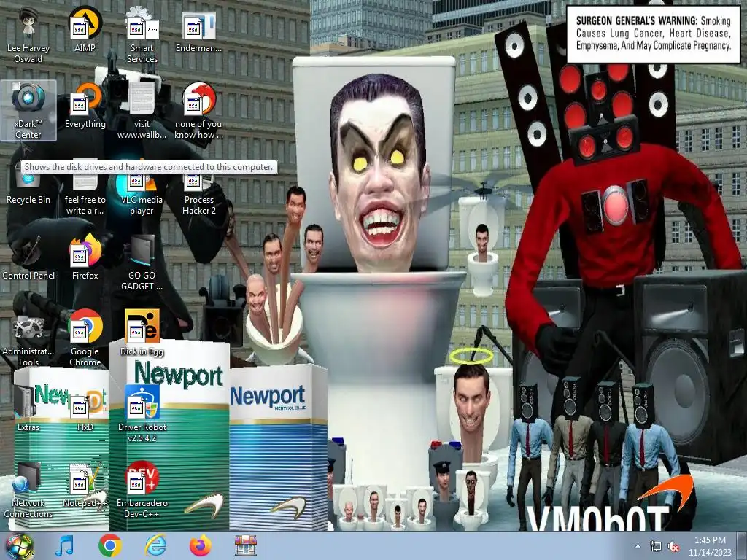Open the network status tray icon
Screen dimensions: 747x560
(656, 547)
